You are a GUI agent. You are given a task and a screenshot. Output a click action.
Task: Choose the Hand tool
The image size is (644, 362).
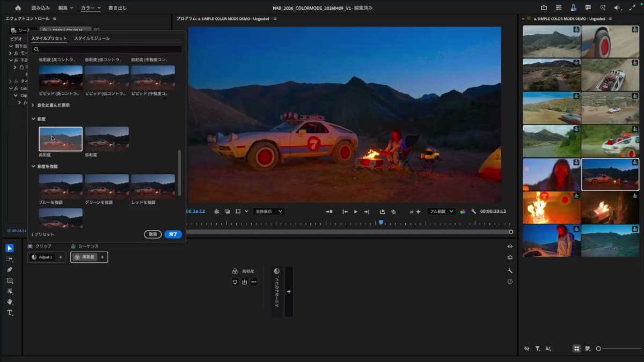(x=10, y=302)
